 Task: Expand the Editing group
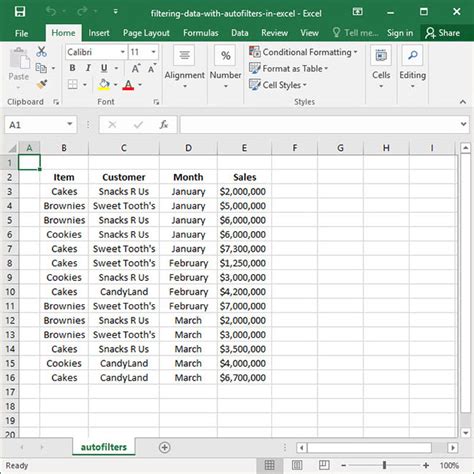click(x=412, y=68)
